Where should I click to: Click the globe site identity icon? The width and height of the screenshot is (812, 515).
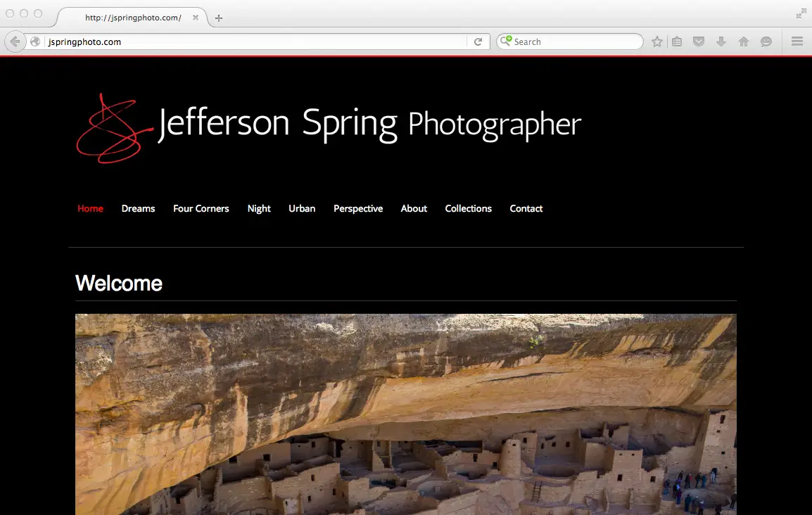pos(36,42)
